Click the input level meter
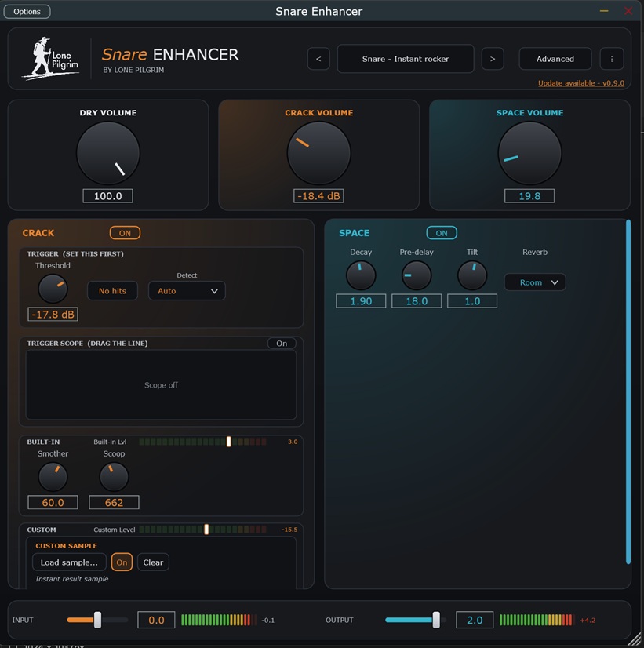This screenshot has height=648, width=644. click(x=219, y=620)
